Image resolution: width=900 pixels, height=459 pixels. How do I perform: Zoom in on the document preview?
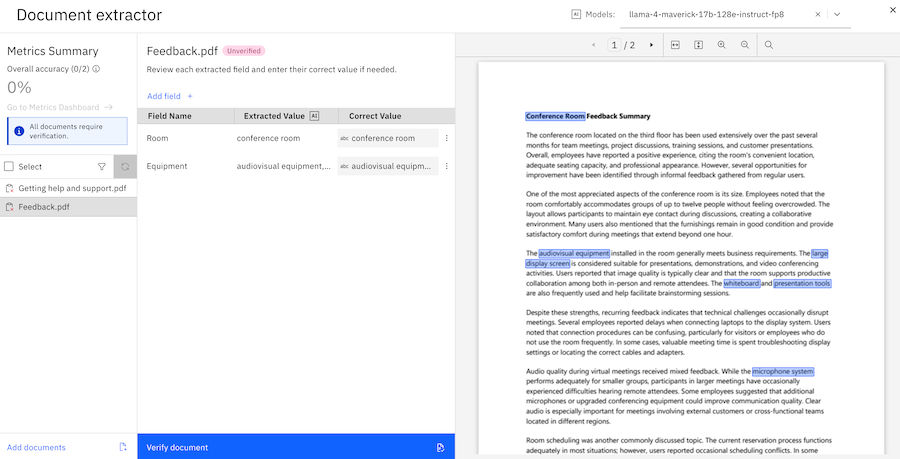(x=721, y=45)
